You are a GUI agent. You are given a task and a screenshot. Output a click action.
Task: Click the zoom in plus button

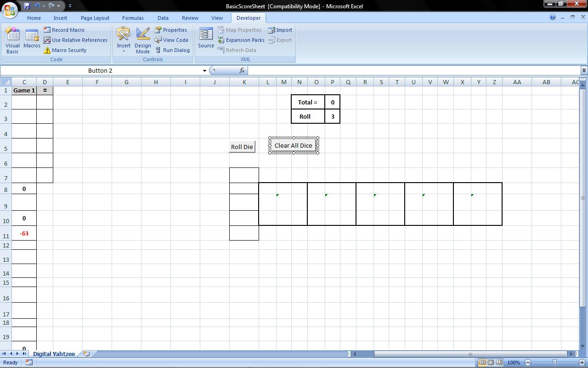(x=582, y=362)
